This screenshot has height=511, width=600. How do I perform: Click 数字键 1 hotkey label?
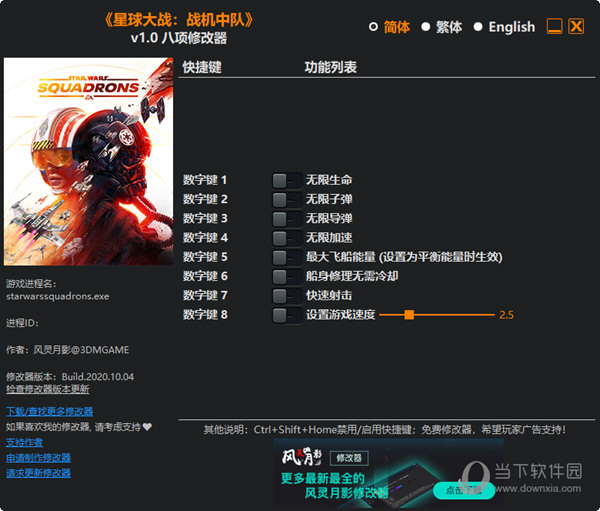pyautogui.click(x=205, y=180)
